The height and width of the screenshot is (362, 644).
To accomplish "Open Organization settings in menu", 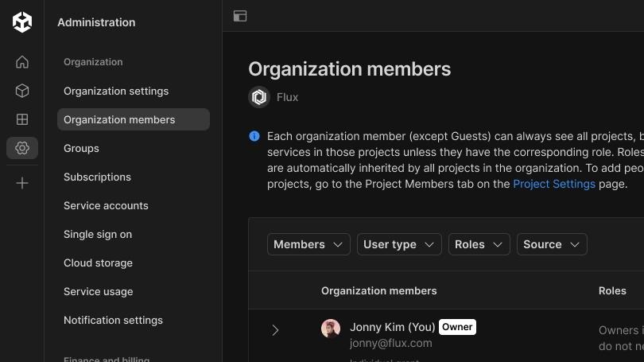I will click(x=116, y=91).
